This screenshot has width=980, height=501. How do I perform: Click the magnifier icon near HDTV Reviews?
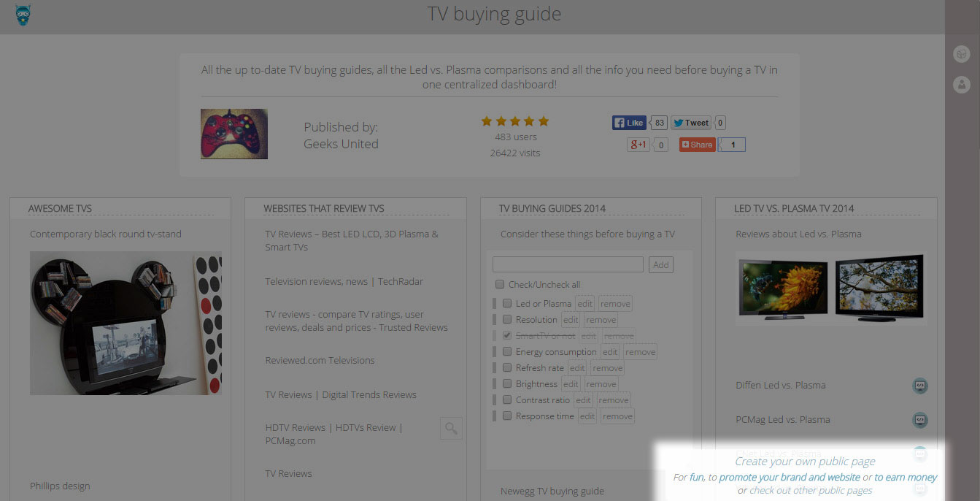tap(451, 428)
